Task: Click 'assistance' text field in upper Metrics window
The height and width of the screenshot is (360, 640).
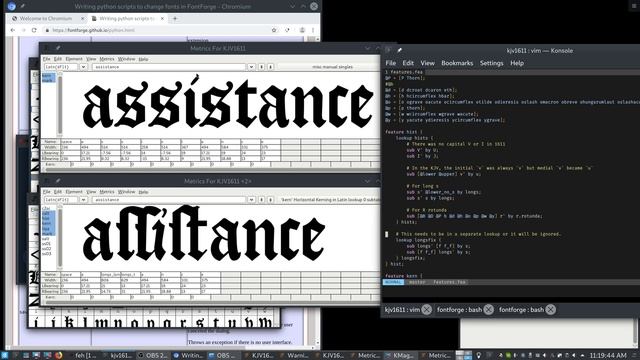Action: (x=170, y=67)
